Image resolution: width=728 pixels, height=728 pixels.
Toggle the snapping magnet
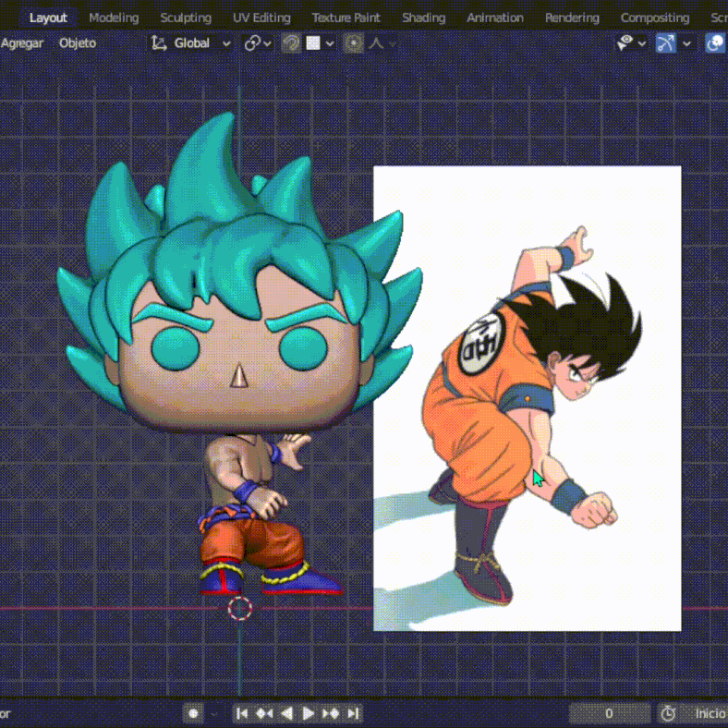click(292, 43)
